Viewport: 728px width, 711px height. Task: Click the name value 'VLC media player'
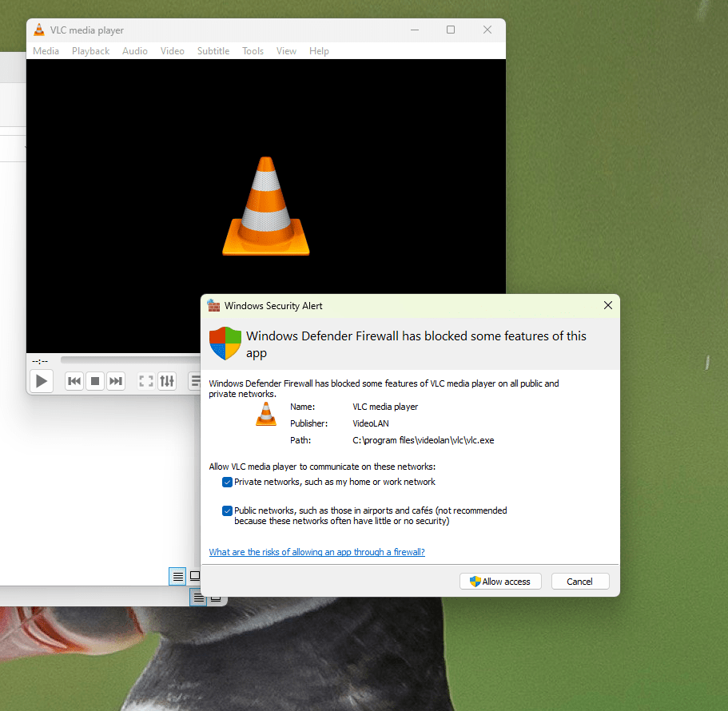coord(385,407)
